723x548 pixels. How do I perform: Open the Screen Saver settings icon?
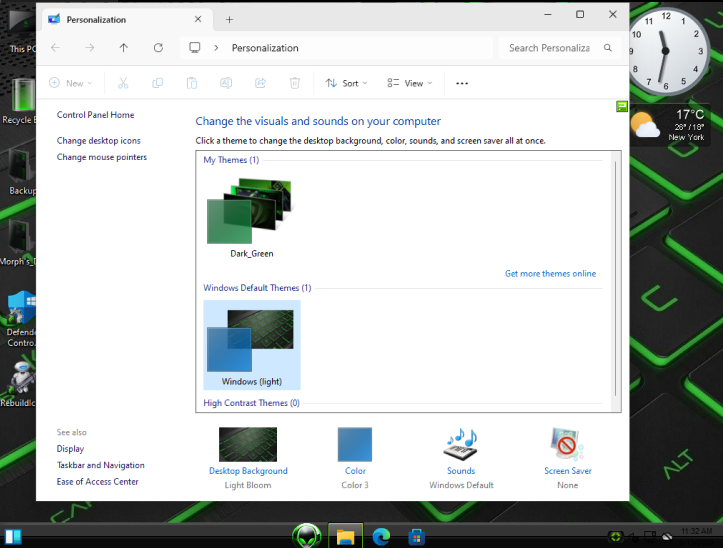[567, 444]
